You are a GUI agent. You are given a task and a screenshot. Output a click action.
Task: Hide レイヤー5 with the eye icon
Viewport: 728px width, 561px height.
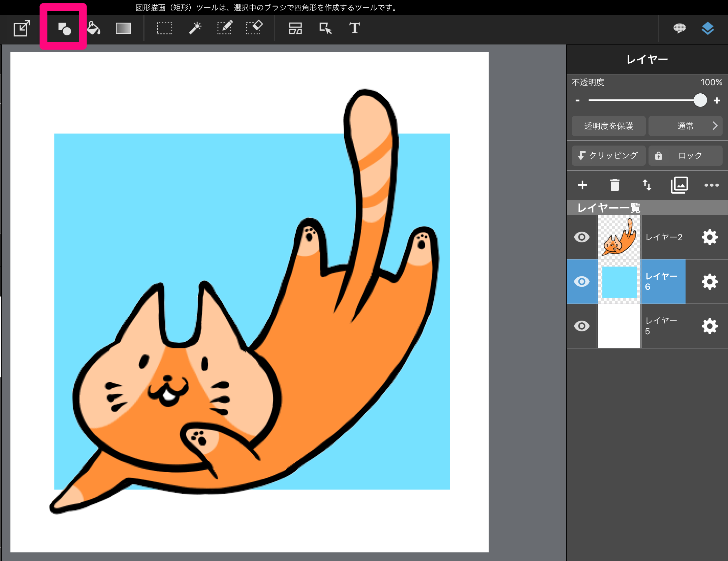click(582, 326)
